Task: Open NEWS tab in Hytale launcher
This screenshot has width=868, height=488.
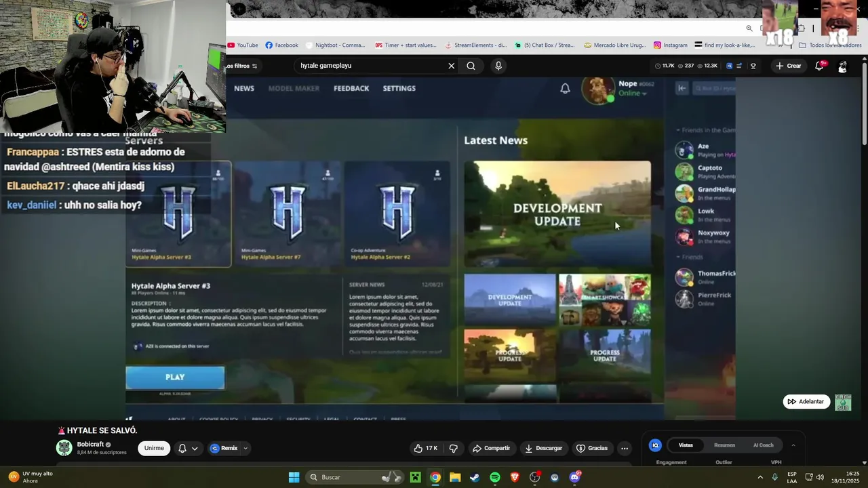Action: point(244,88)
